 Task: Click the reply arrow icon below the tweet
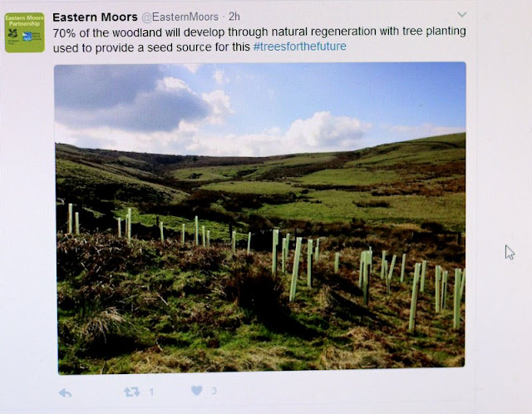pos(65,393)
